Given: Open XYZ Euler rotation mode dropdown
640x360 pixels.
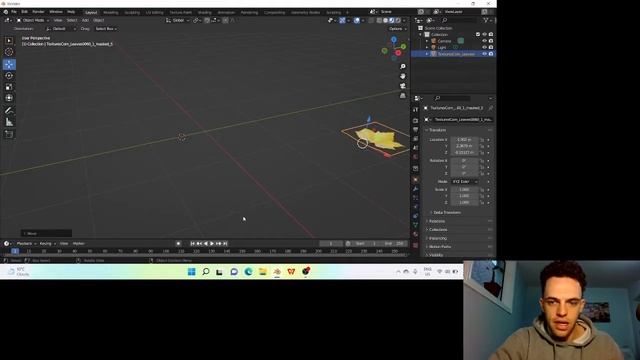Looking at the screenshot, I should coord(464,182).
